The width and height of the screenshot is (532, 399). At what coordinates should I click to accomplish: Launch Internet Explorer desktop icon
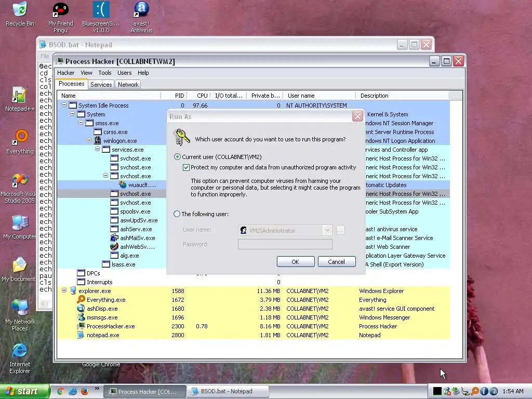pos(20,359)
